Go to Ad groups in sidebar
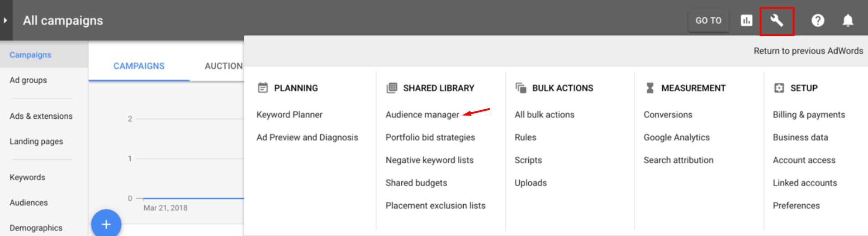Image resolution: width=868 pixels, height=236 pixels. (28, 80)
